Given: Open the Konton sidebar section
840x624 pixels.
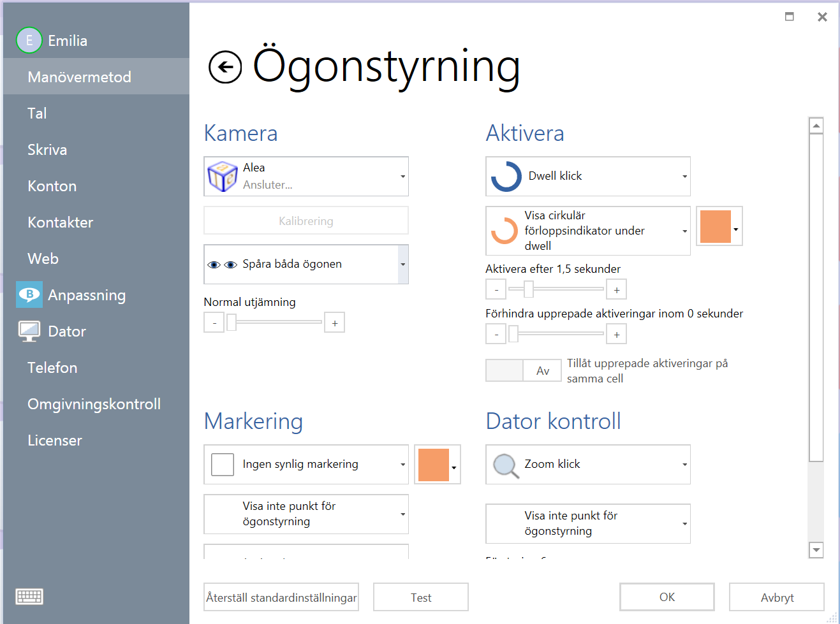Looking at the screenshot, I should click(96, 185).
